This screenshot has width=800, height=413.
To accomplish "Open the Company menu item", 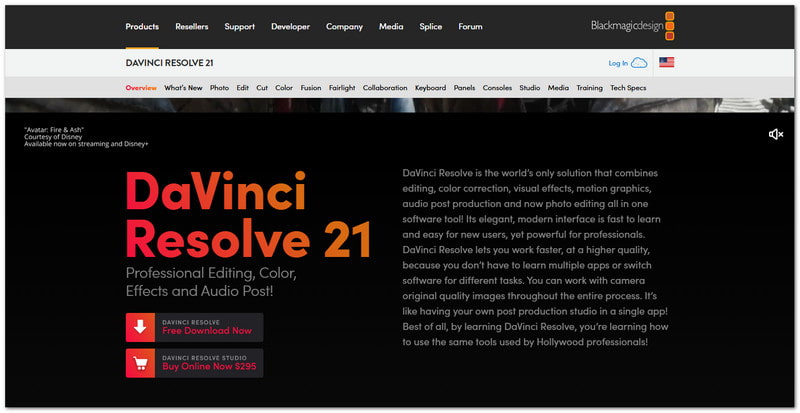I will pos(344,27).
